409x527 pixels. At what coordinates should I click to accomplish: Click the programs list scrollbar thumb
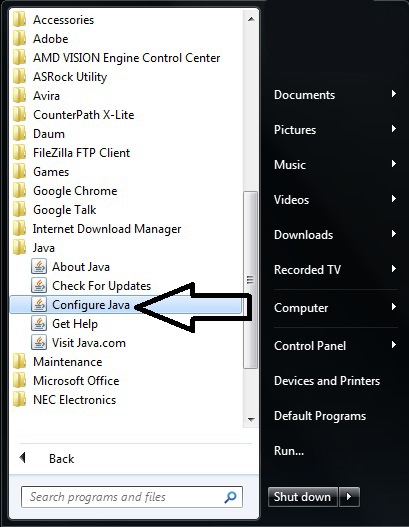(250, 280)
